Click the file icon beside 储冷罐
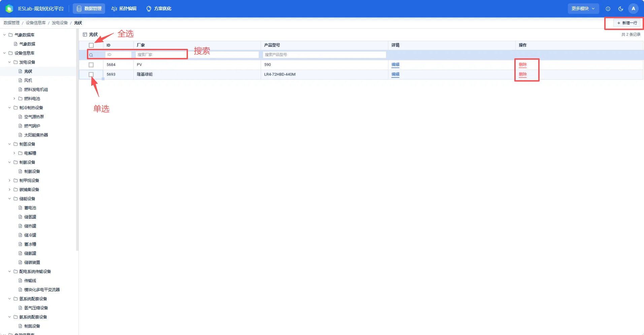This screenshot has width=644, height=335. click(x=20, y=235)
